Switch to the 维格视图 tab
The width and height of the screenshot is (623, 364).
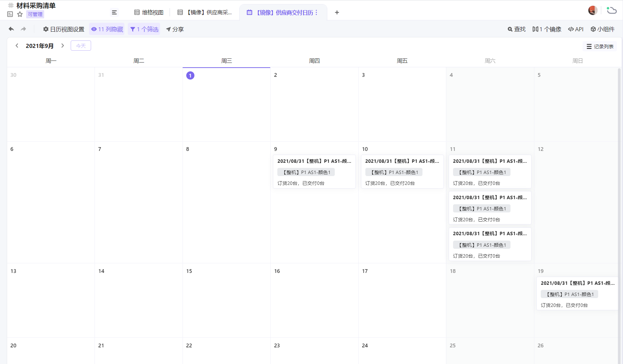tap(149, 13)
